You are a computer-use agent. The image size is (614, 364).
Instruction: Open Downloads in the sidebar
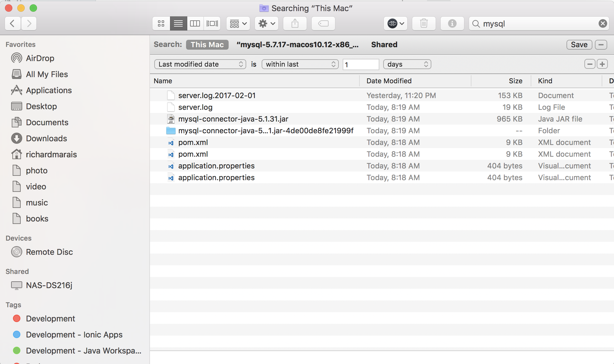point(46,139)
